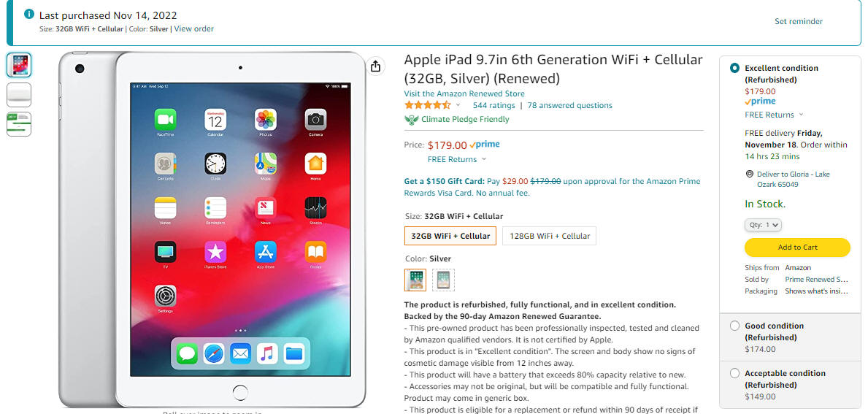
Task: Select the first iPad front-view thumbnail
Action: click(x=19, y=65)
